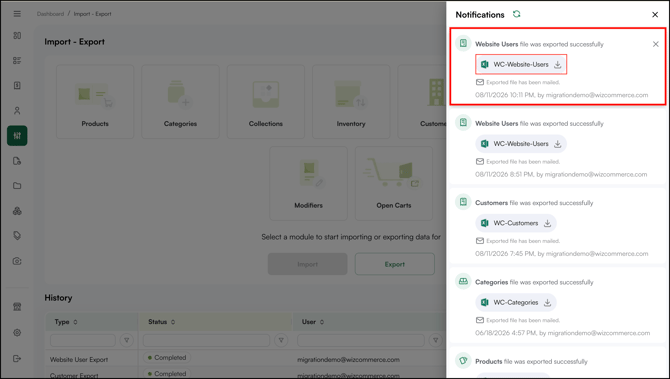
Task: Open the dashboard grid icon in sidebar
Action: [17, 35]
